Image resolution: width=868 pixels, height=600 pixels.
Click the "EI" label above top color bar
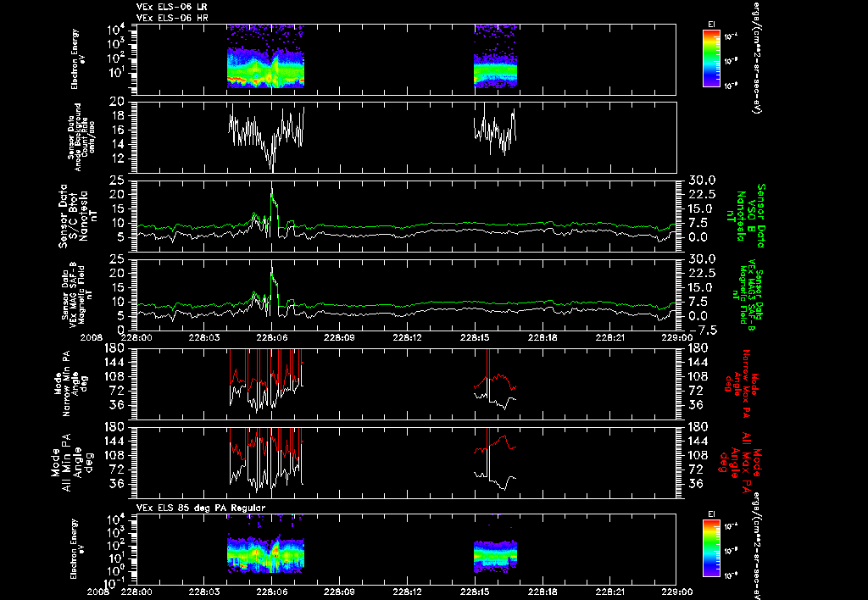pyautogui.click(x=711, y=25)
